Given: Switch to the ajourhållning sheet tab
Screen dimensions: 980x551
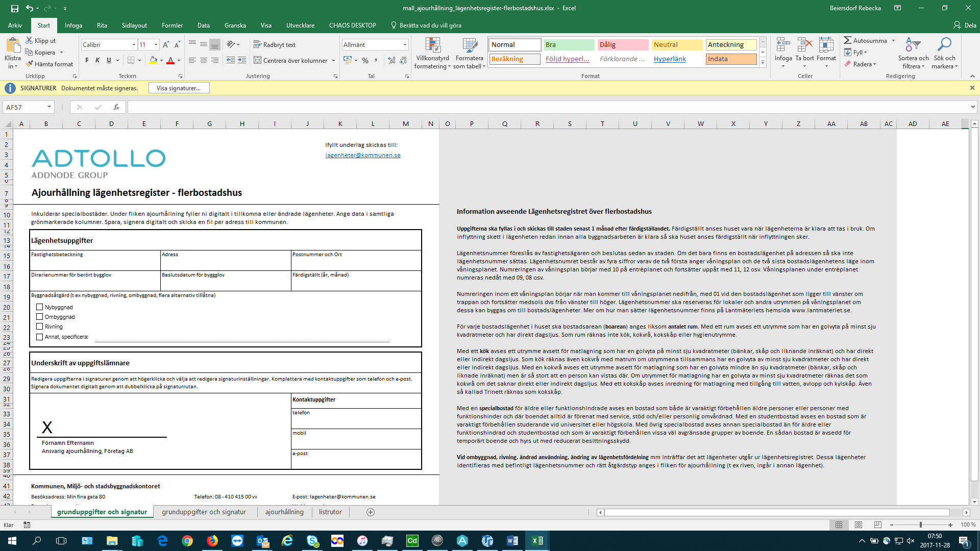Looking at the screenshot, I should click(x=284, y=512).
